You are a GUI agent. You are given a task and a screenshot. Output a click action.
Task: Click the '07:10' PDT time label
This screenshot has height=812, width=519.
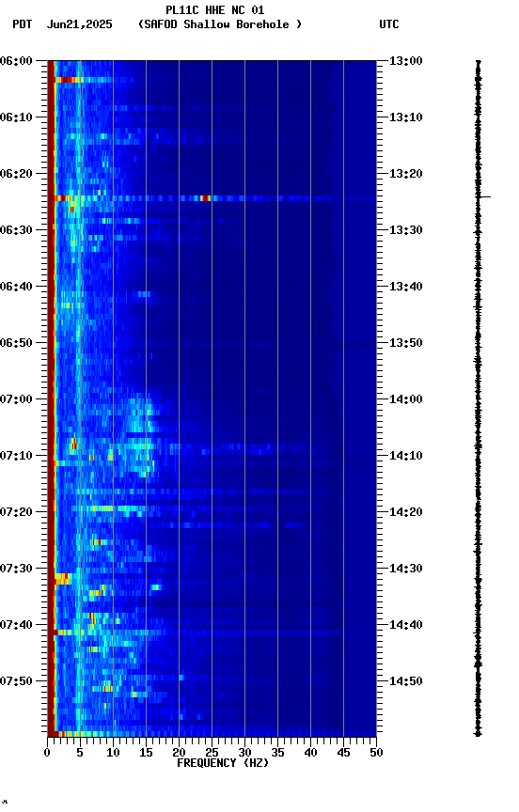(16, 456)
